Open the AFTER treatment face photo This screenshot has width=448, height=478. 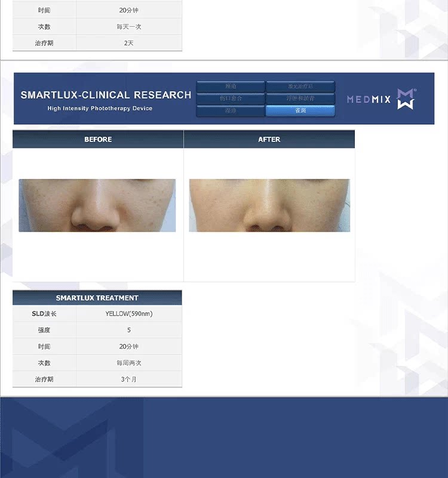tap(269, 205)
